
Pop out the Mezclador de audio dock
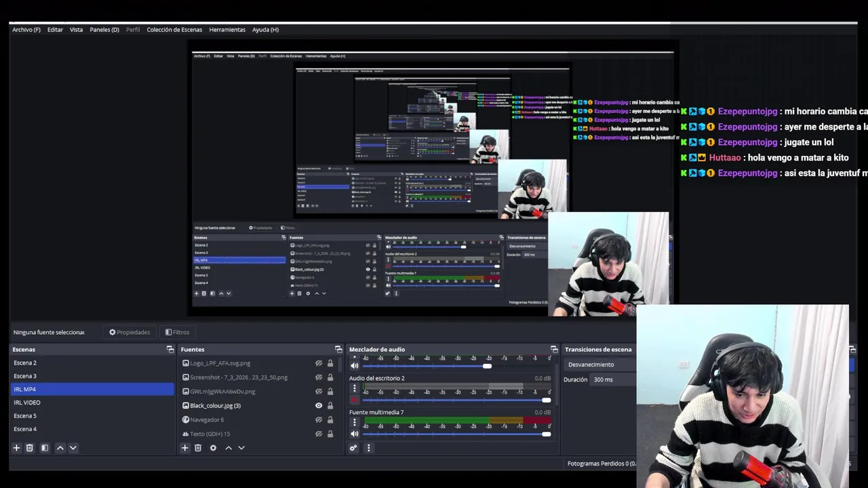pos(554,349)
